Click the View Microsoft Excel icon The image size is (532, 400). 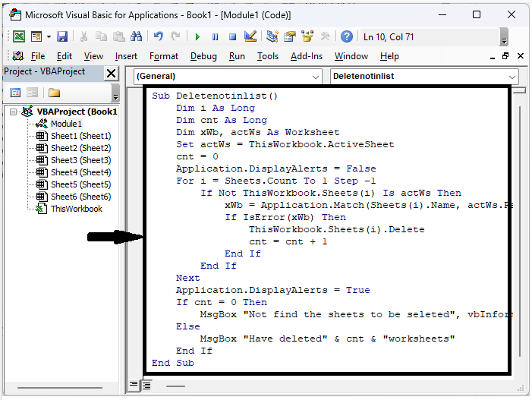coord(19,36)
